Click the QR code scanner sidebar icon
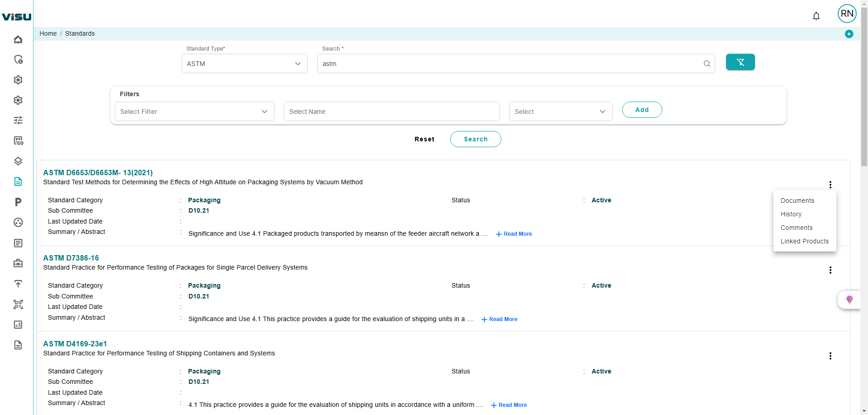Screen dimensions: 868x415 (x=18, y=304)
